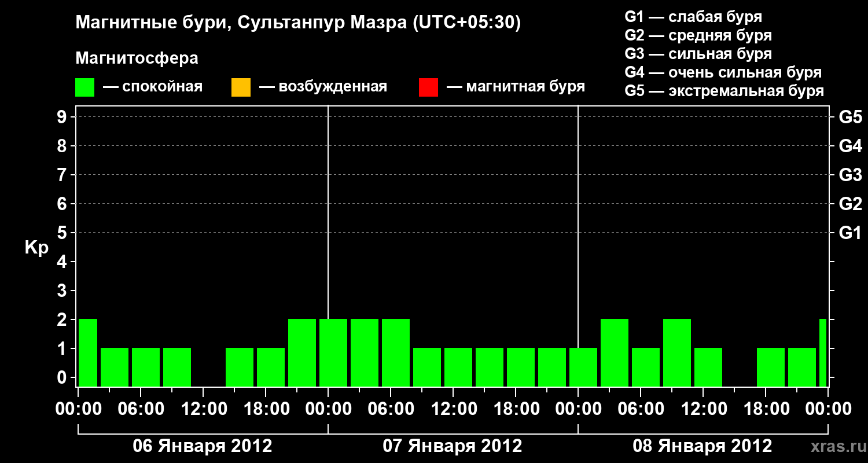The height and width of the screenshot is (463, 868).
Task: Select the "06 Января 2012" date label
Action: (x=203, y=446)
